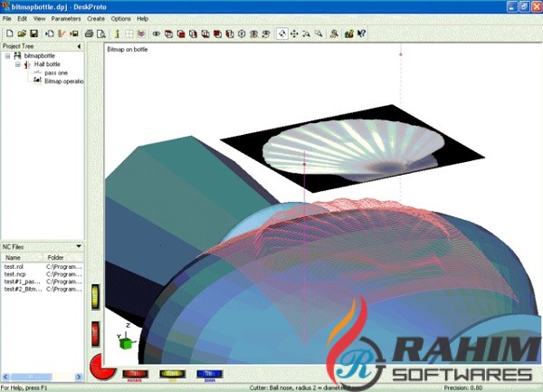
Task: Select the mouse pan four-arrow tool
Action: (x=294, y=33)
